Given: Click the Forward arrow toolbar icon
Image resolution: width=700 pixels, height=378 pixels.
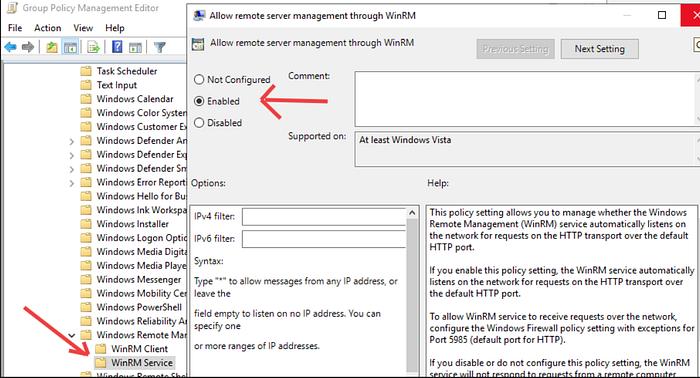Looking at the screenshot, I should point(28,47).
